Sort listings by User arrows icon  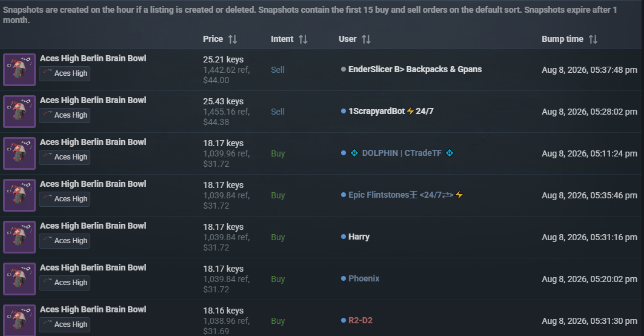(x=366, y=39)
